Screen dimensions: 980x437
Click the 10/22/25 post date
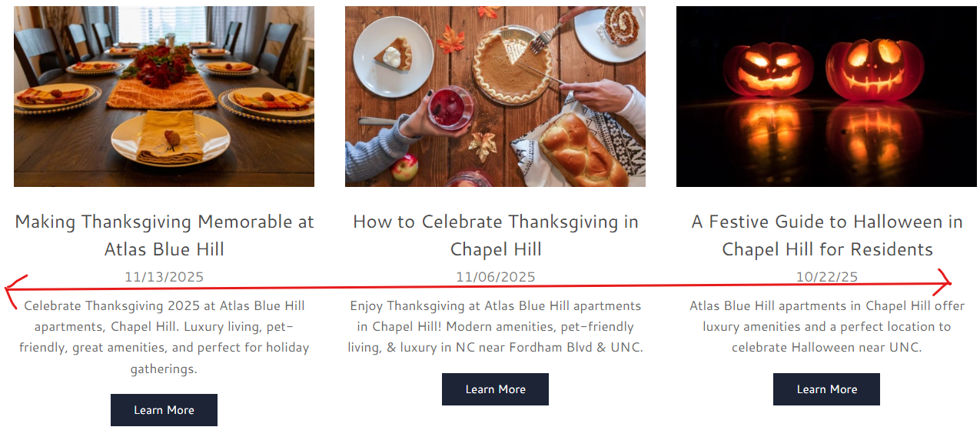[826, 277]
